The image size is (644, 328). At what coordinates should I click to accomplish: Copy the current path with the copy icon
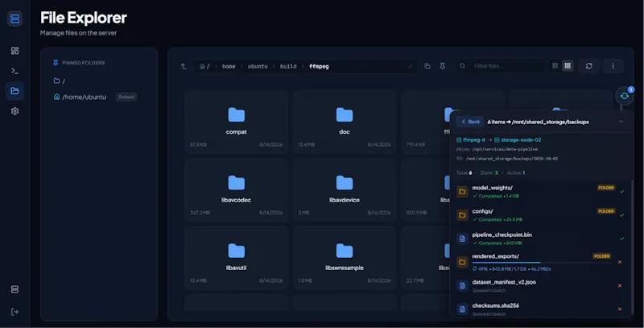[427, 66]
